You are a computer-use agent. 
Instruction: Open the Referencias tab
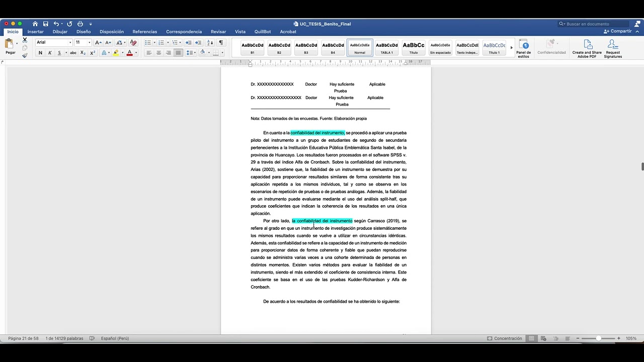coord(145,32)
